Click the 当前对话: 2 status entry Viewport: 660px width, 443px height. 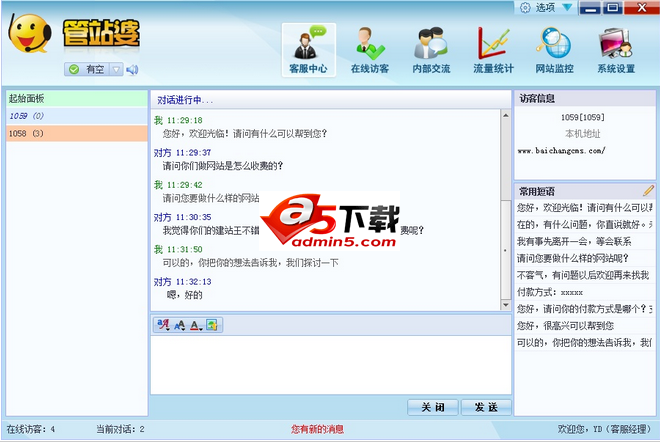click(x=120, y=429)
